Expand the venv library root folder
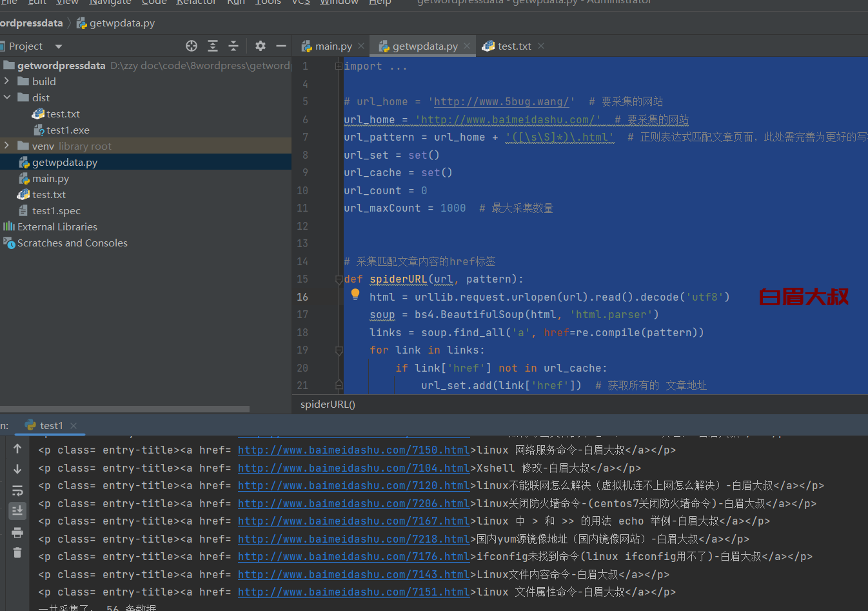Viewport: 868px width, 611px height. tap(6, 146)
